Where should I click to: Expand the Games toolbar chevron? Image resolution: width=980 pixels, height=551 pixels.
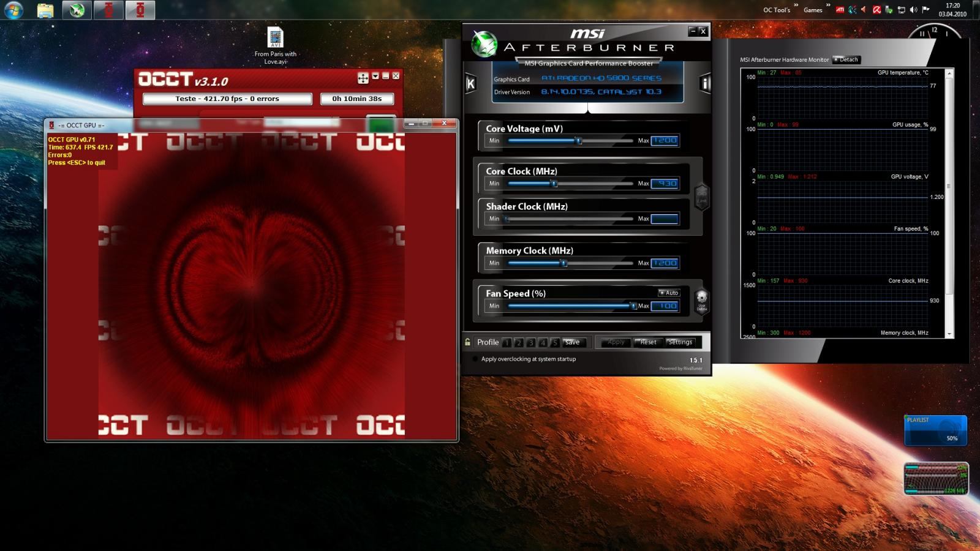tap(827, 6)
